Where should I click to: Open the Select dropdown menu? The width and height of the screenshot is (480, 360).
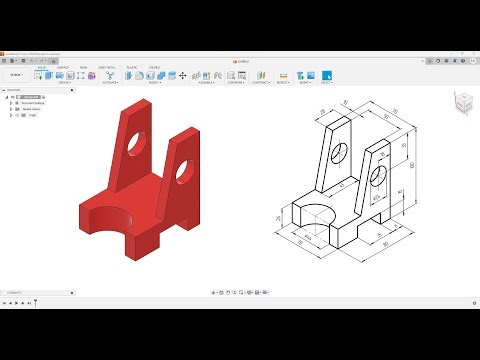point(327,83)
